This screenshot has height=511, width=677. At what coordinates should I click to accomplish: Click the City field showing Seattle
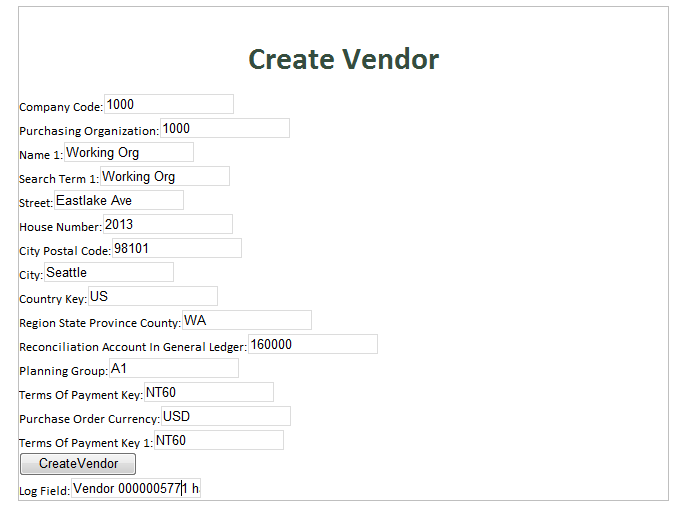(108, 272)
